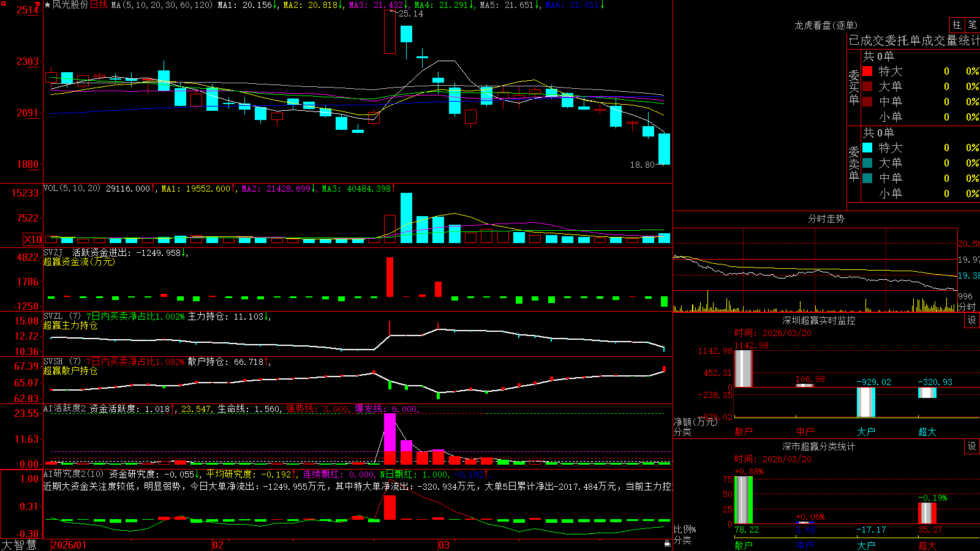980x551 pixels.
Task: Click dark red 中单 buy-order swatch
Action: click(867, 102)
